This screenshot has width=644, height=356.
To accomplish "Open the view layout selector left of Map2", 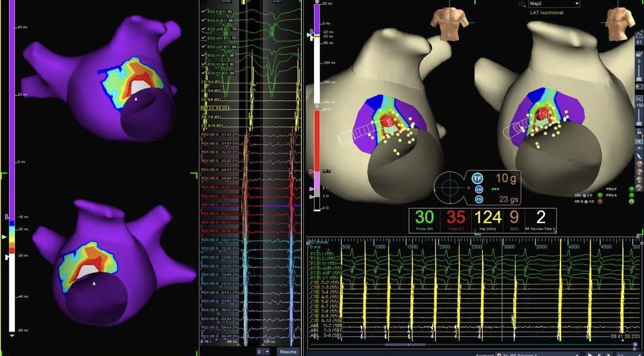I will click(521, 4).
